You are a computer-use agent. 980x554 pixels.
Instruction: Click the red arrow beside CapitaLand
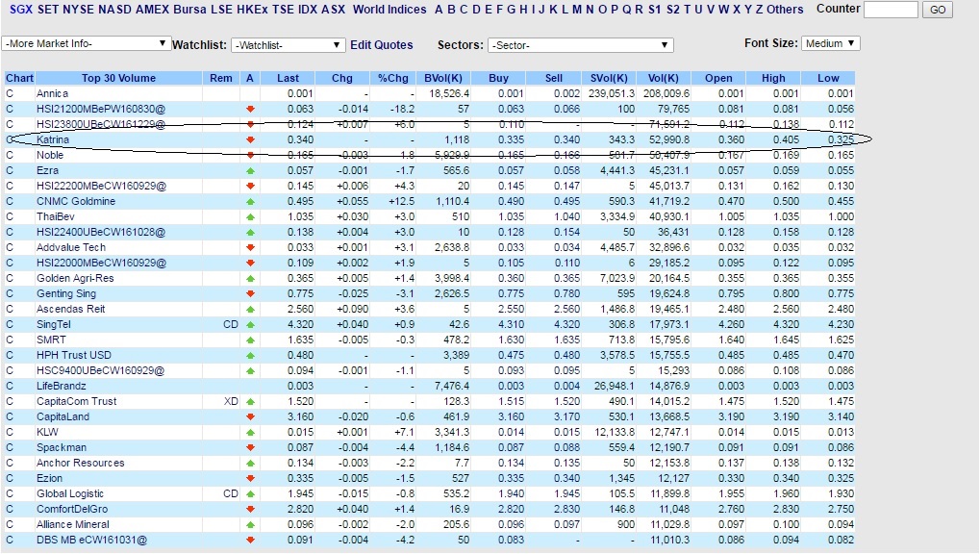pos(250,416)
